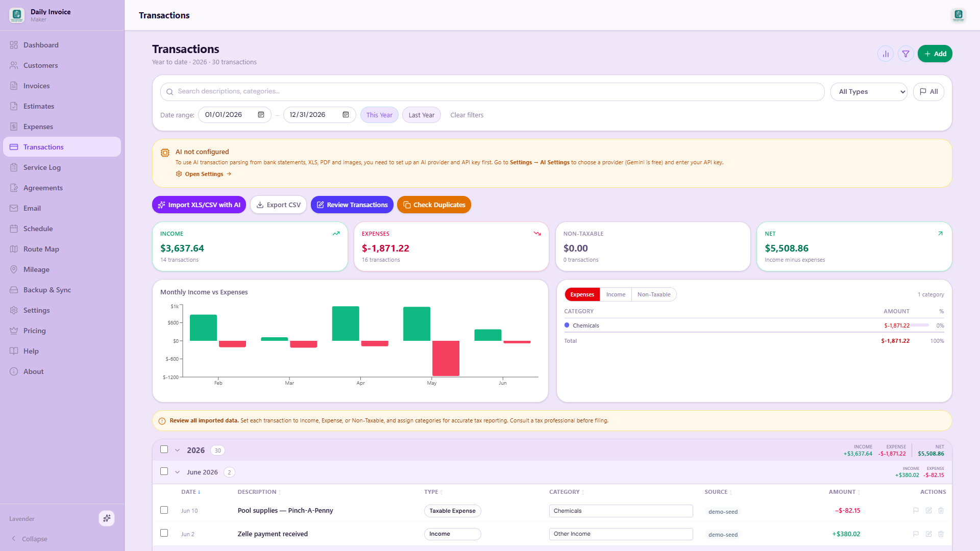Viewport: 980px width, 551px height.
Task: Click the Dashboard sidebar icon
Action: 14,45
